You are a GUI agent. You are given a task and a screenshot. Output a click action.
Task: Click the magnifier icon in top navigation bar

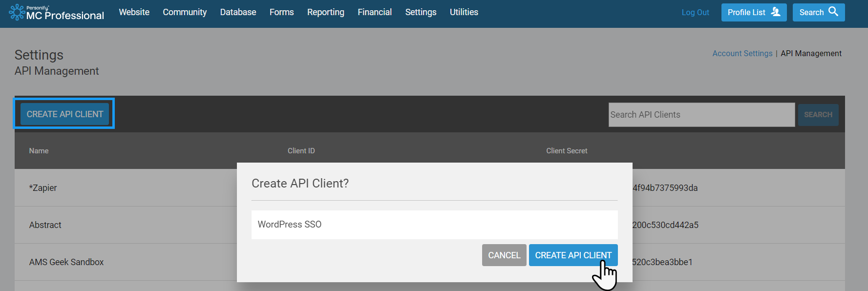pos(833,12)
